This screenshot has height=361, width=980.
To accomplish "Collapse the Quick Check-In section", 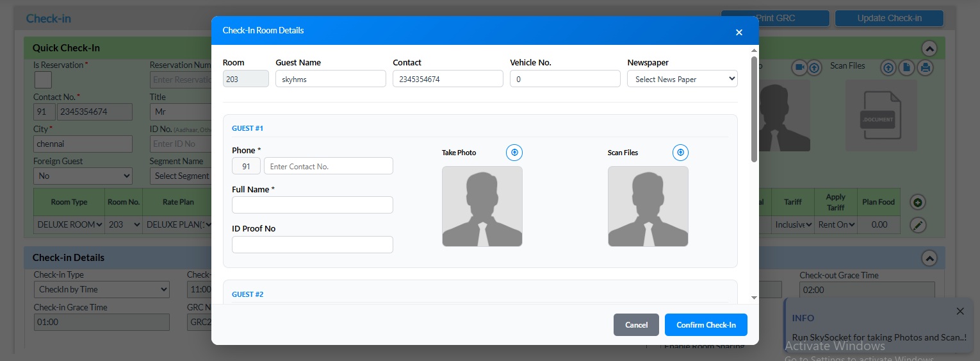I will [929, 49].
